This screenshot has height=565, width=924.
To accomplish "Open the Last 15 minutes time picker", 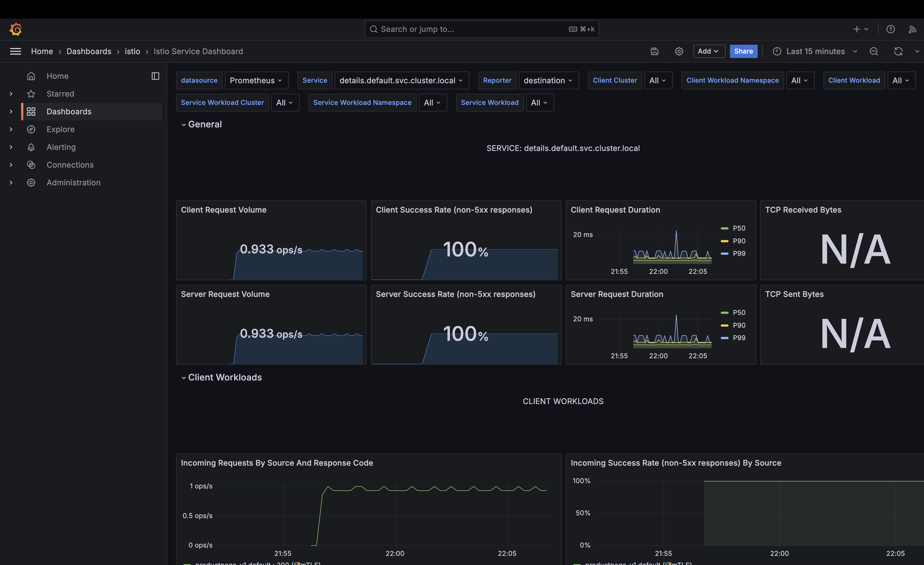I will pos(815,51).
